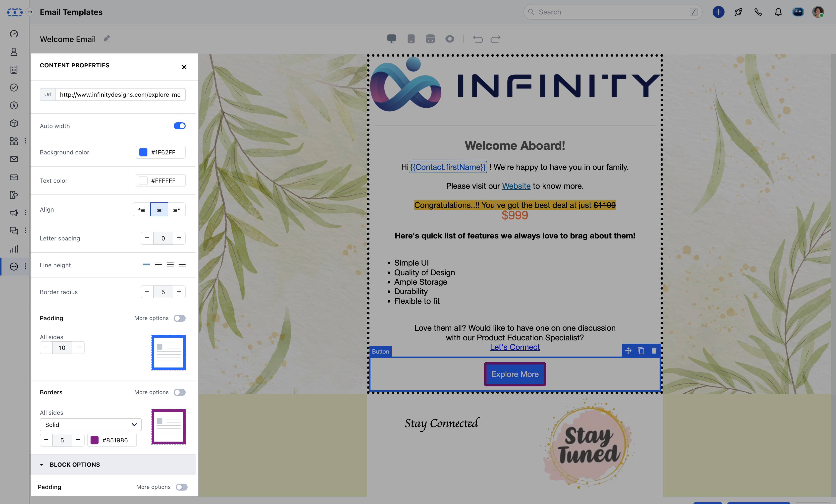Open the notifications bell

(778, 12)
